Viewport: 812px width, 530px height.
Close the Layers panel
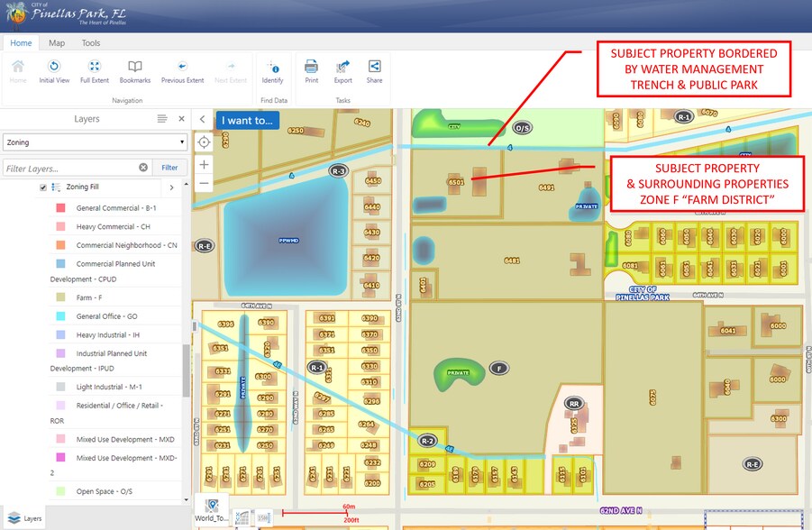181,119
